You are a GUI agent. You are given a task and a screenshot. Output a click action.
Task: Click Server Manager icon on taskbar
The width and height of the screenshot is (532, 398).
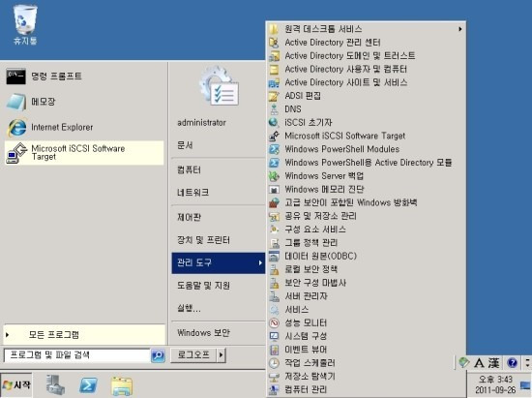coord(55,385)
